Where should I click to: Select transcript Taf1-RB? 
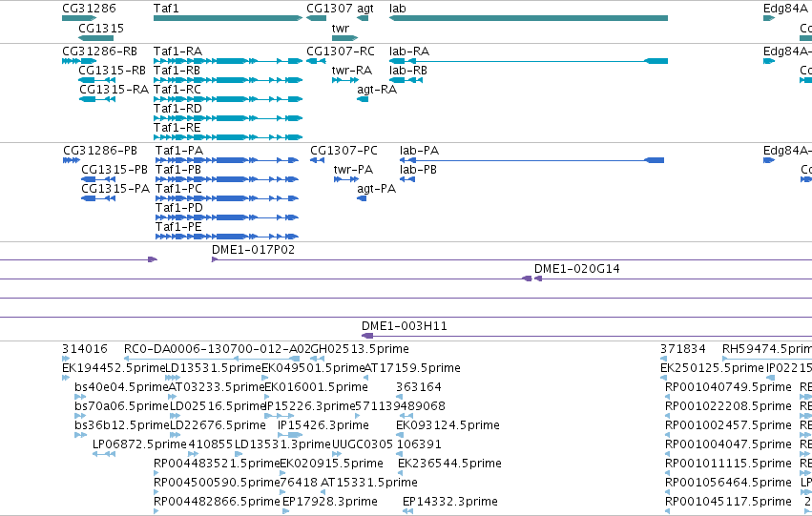click(228, 80)
